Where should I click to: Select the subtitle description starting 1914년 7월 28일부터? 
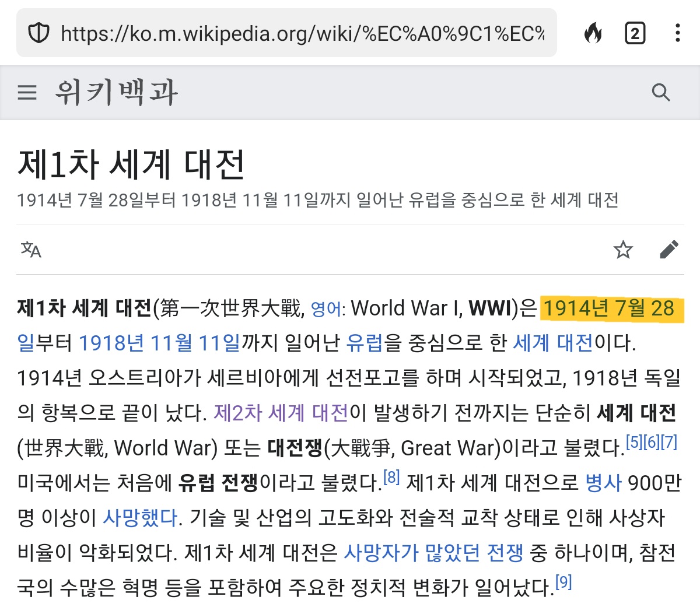click(x=318, y=201)
